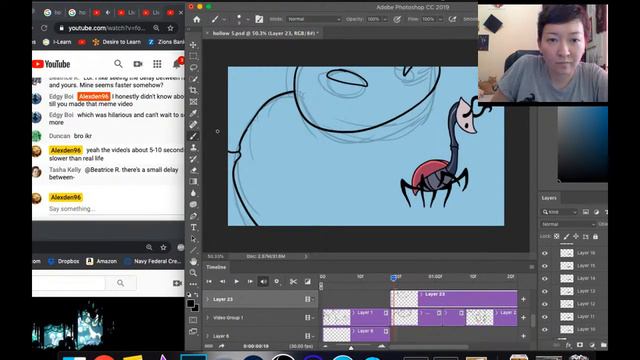The width and height of the screenshot is (640, 360).
Task: Select the Blur tool
Action: click(193, 193)
